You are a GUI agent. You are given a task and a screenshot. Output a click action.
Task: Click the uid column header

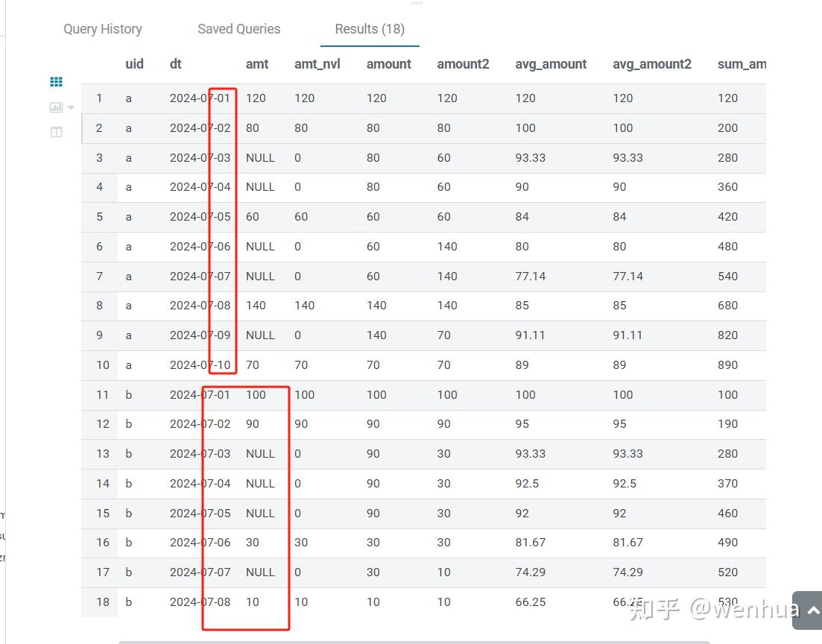(134, 64)
